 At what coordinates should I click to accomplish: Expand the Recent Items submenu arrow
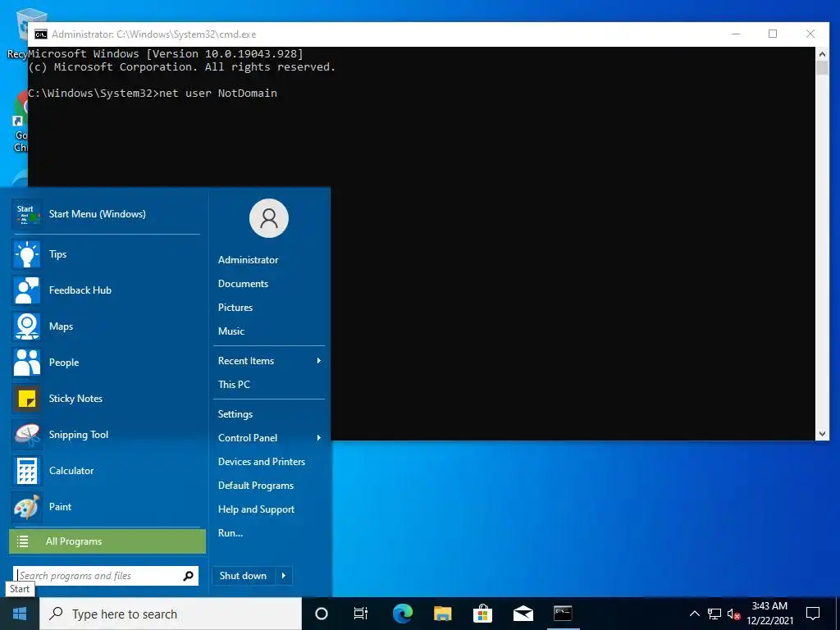click(x=319, y=361)
